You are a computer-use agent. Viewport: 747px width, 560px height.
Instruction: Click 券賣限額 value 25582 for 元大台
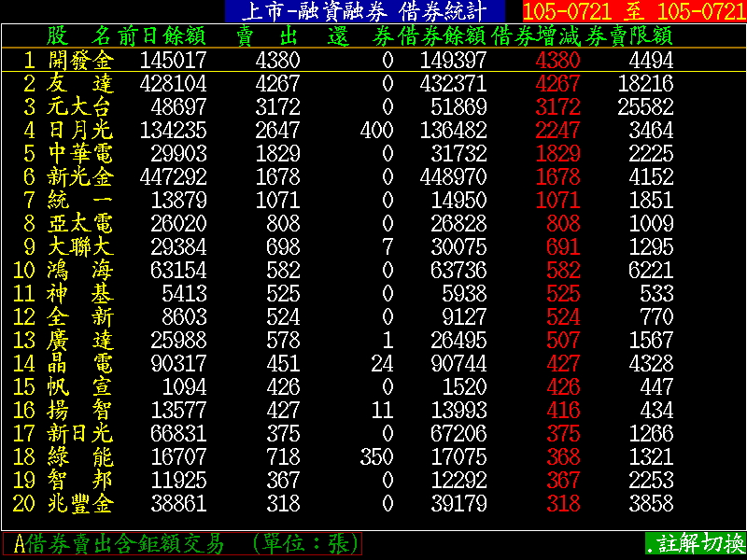coord(645,106)
